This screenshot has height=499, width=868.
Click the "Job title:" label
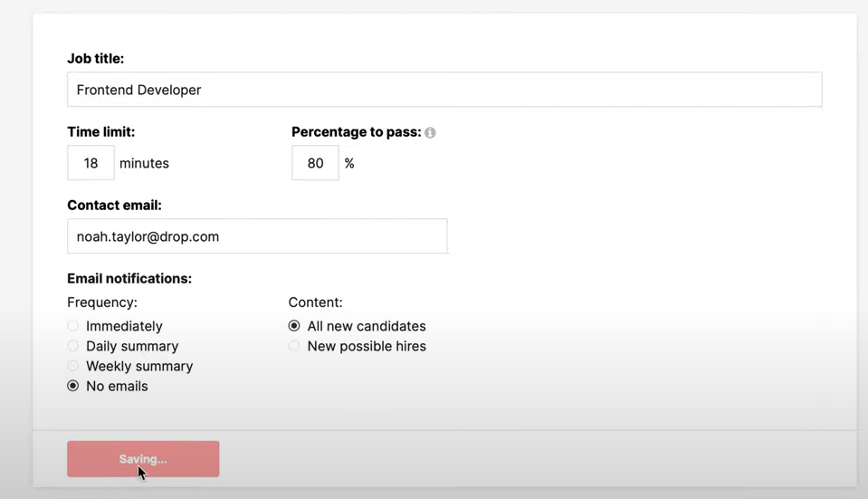(x=95, y=59)
